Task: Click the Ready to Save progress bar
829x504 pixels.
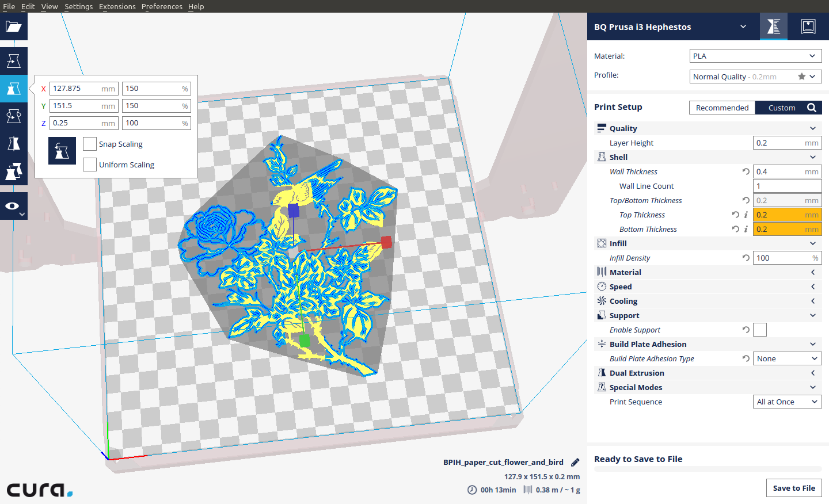Action: 708,469
